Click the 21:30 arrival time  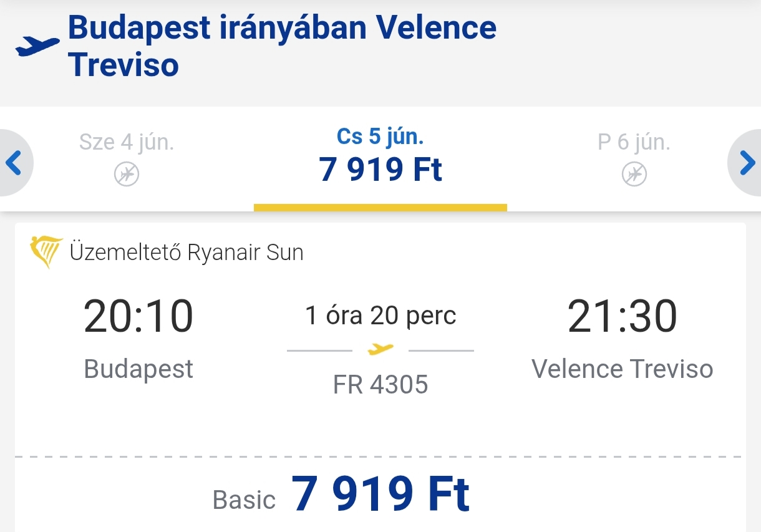622,317
